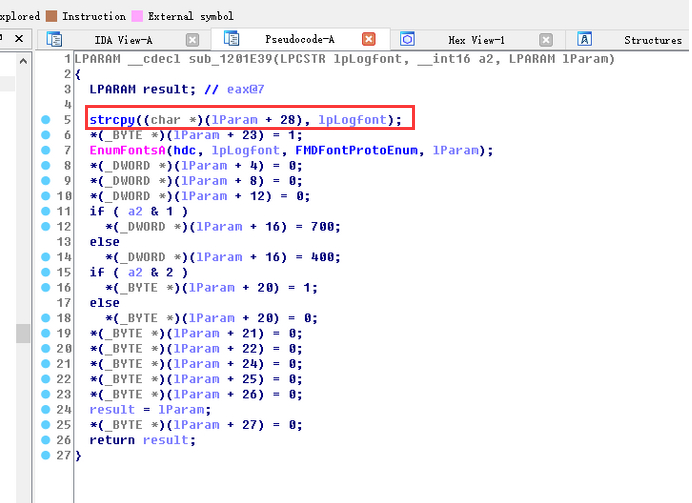Click FMDFontProtoEnum callback name
Viewport: 692px width, 503px height.
(356, 150)
